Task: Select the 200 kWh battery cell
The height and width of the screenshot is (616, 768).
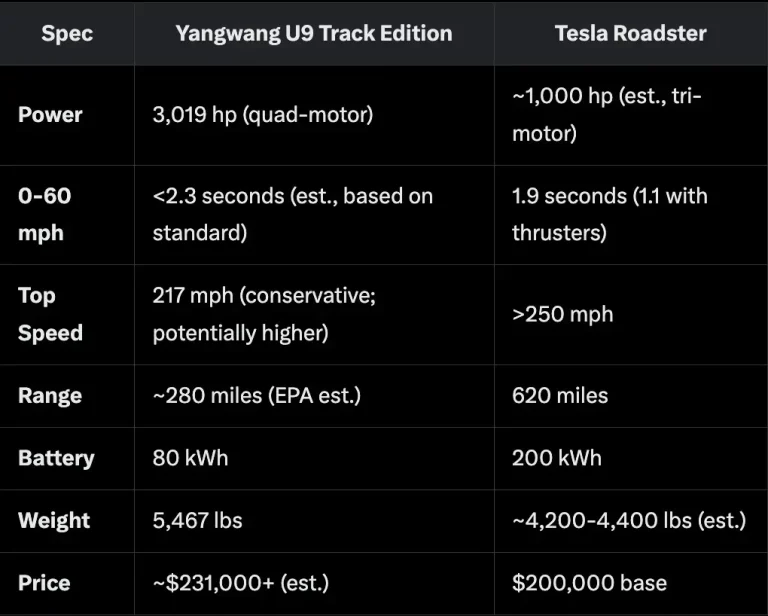Action: [557, 458]
